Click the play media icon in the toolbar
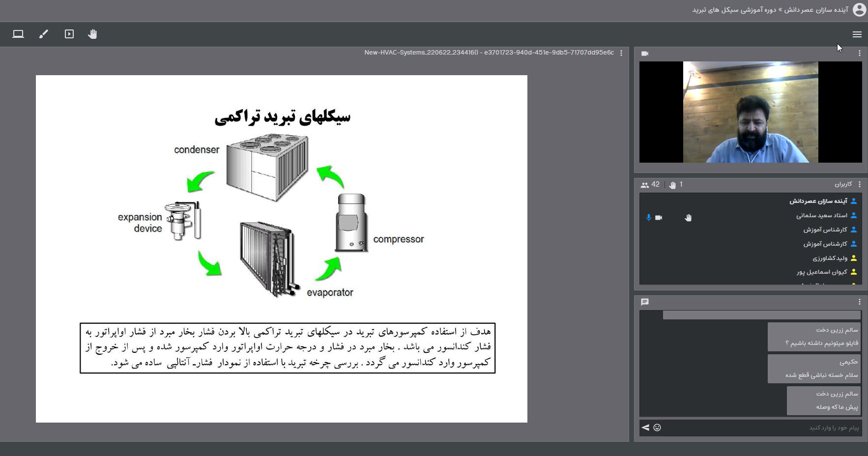868x456 pixels. click(x=69, y=34)
